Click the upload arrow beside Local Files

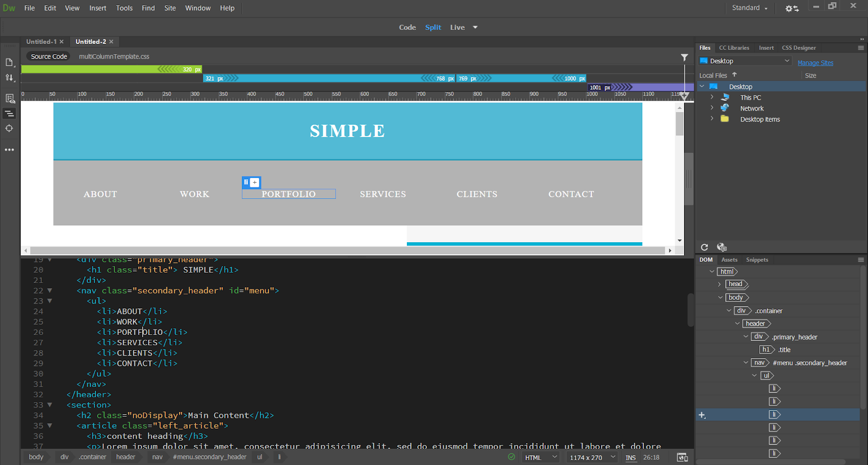click(x=735, y=75)
